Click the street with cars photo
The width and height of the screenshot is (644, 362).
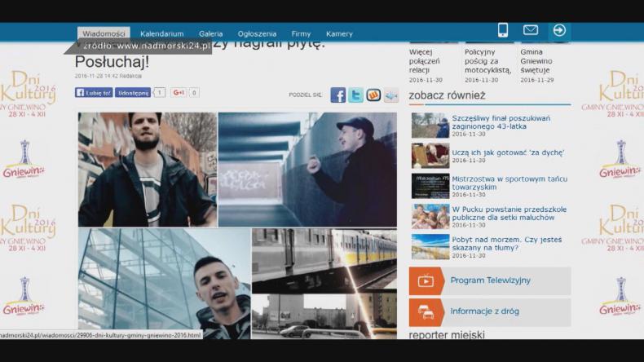point(324,316)
